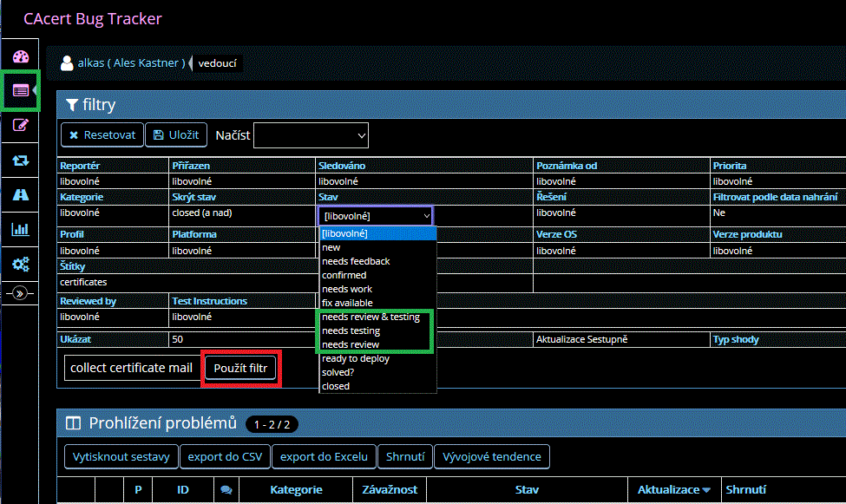
Task: Sort issues by the Aktualizace column
Action: (x=673, y=490)
